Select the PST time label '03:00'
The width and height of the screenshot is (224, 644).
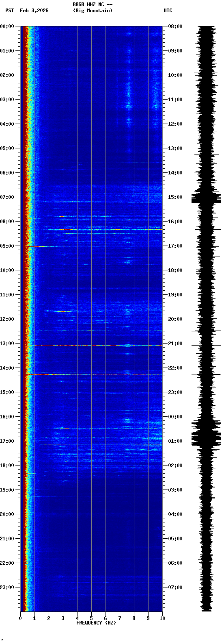[x=7, y=100]
